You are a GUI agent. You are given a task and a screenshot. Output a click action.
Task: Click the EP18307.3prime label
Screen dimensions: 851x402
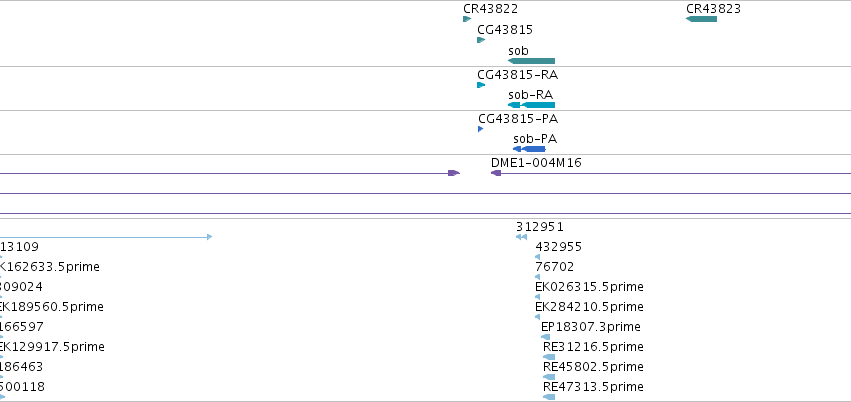(591, 327)
